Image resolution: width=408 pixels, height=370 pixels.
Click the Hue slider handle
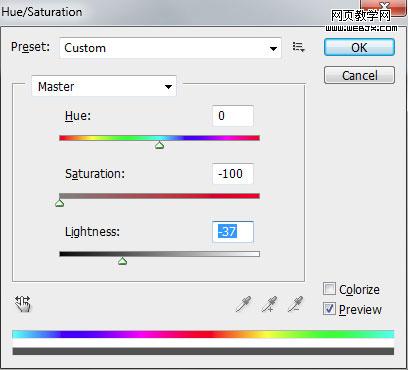160,145
